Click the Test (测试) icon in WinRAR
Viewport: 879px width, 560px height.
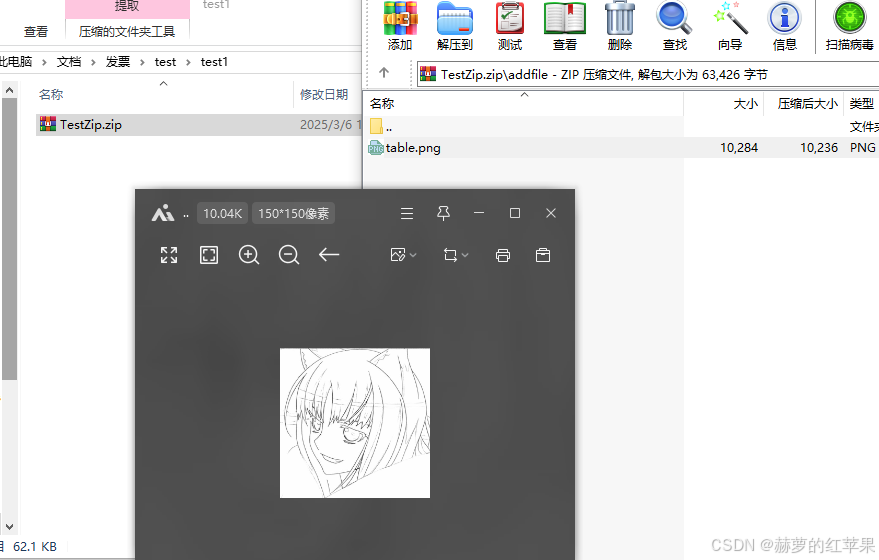510,26
